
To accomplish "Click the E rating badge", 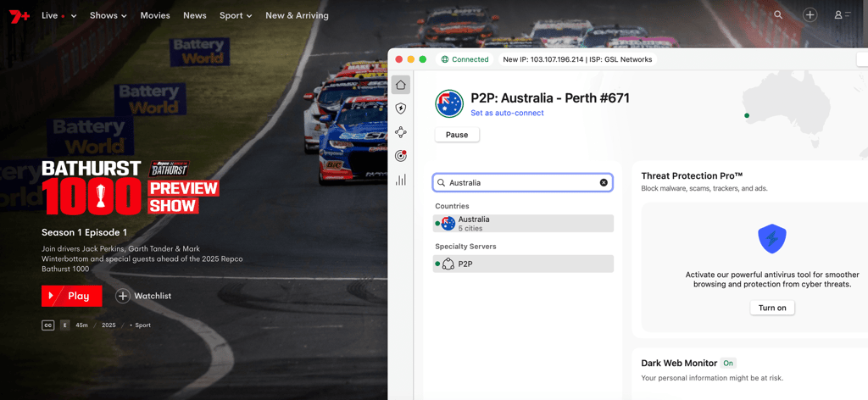I will click(65, 325).
